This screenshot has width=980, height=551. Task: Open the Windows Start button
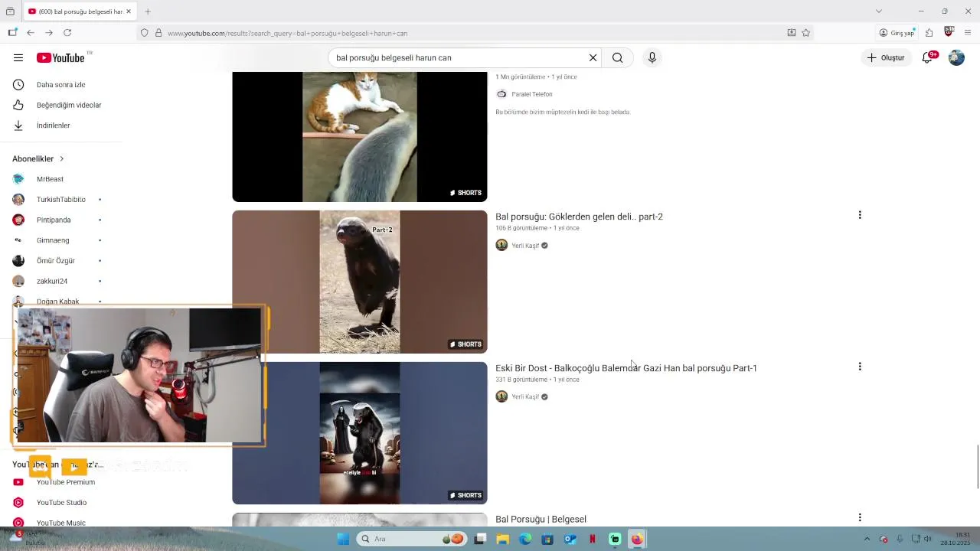click(343, 539)
